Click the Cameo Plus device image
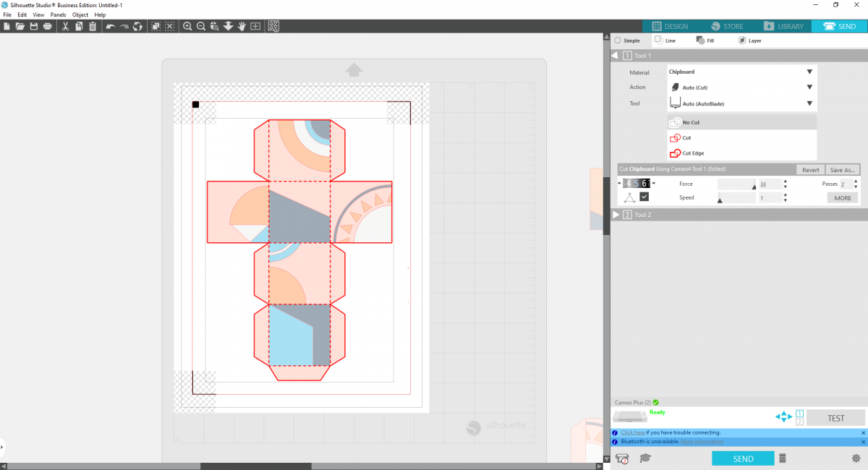This screenshot has height=470, width=868. tap(629, 417)
